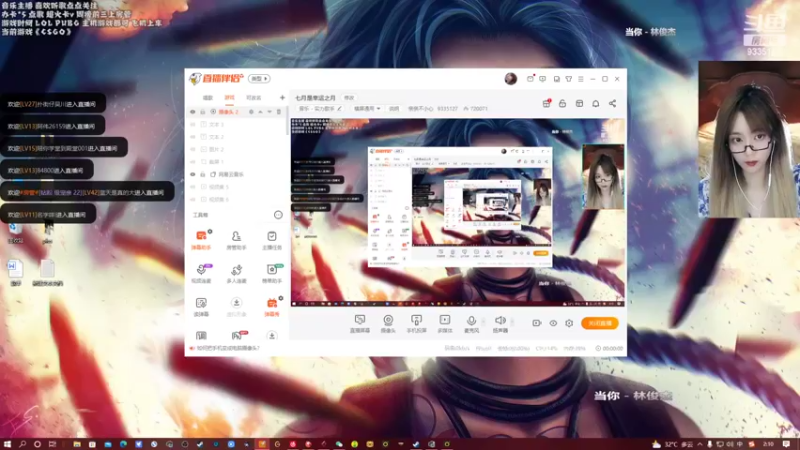800x450 pixels.
Task: Open Task View on taskbar
Action: (x=53, y=444)
